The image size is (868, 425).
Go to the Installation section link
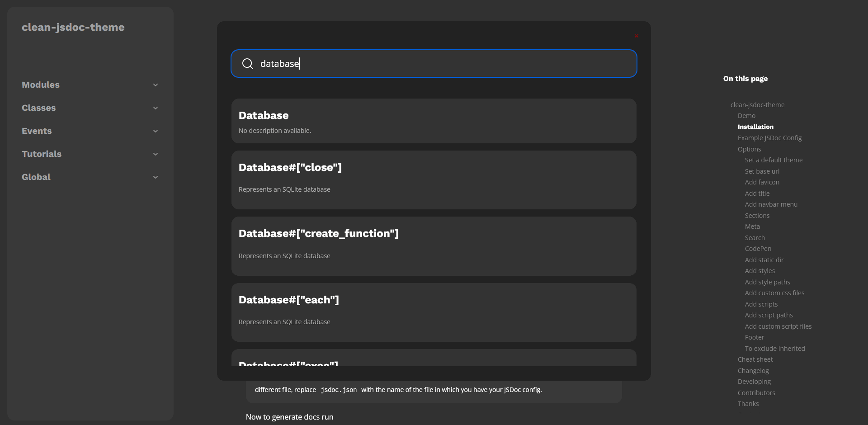click(x=755, y=127)
